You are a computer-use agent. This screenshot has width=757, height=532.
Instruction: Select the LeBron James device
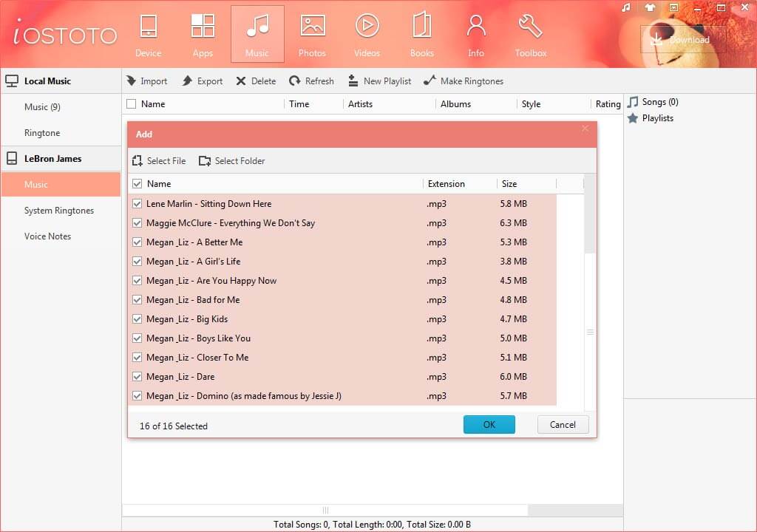click(x=61, y=158)
